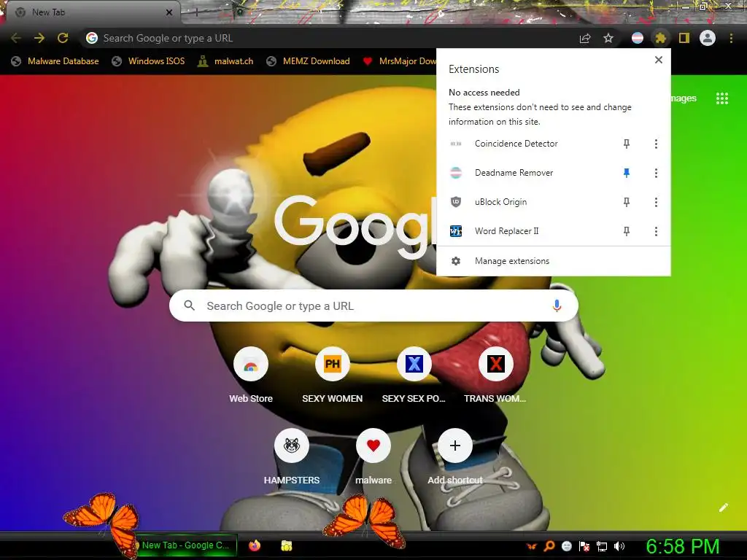Screen dimensions: 747x560
Task: Toggle the Extensions puzzle-piece toolbar button
Action: click(x=660, y=38)
